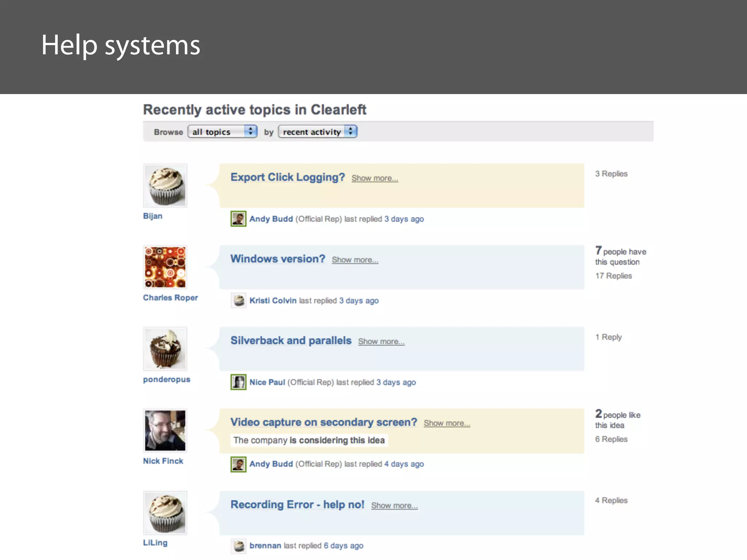Viewport: 747px width, 560px height.
Task: Click the '17 Replies' count
Action: (613, 276)
